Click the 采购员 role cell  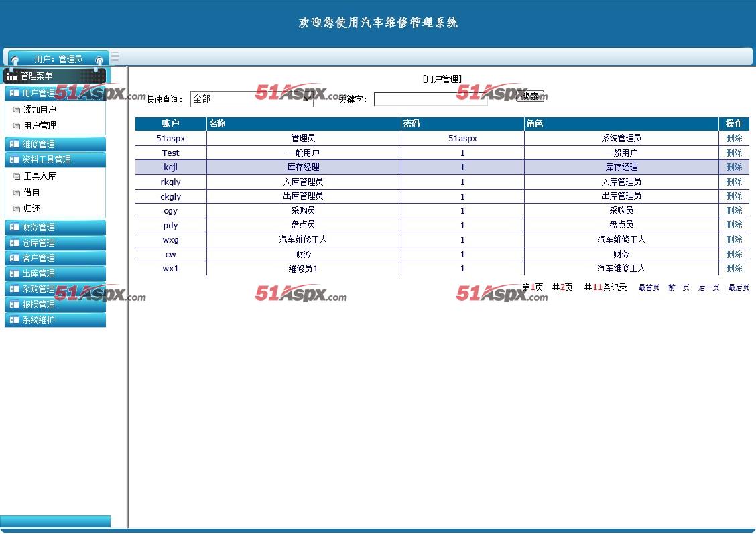click(x=621, y=210)
